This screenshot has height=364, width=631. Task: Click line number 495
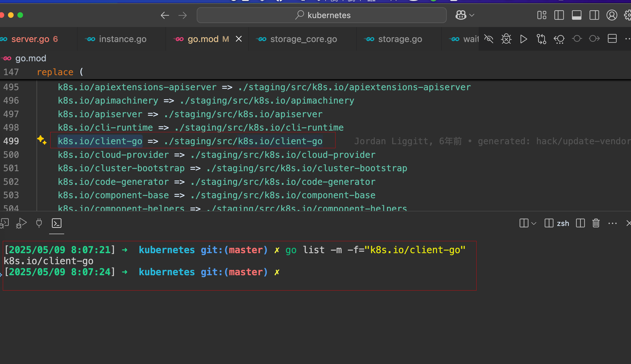pos(11,87)
